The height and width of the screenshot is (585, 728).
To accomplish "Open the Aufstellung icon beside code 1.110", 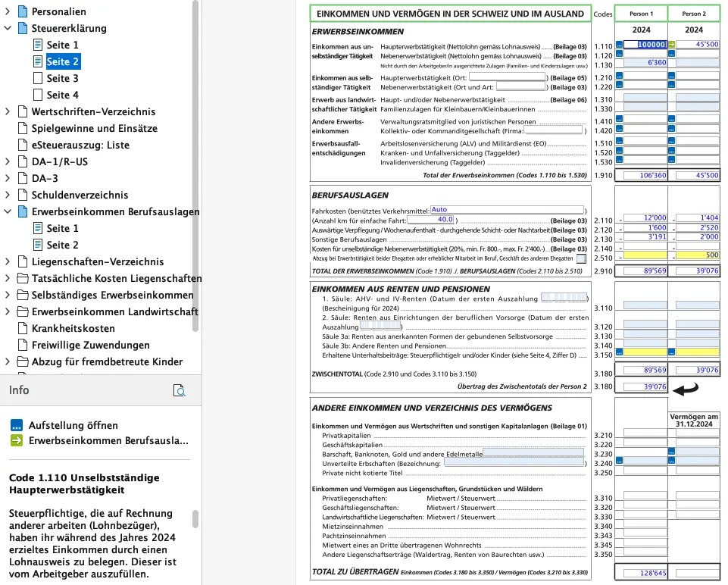I will tap(619, 45).
